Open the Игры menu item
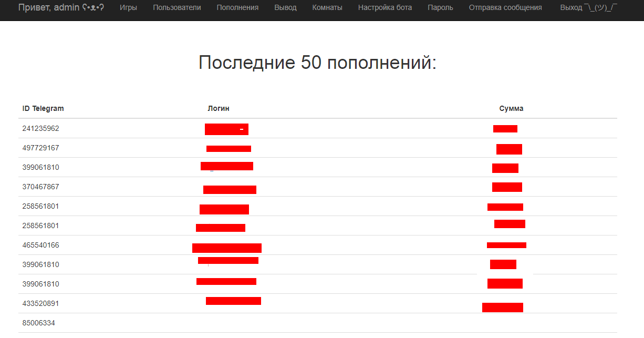This screenshot has width=644, height=338. tap(128, 7)
